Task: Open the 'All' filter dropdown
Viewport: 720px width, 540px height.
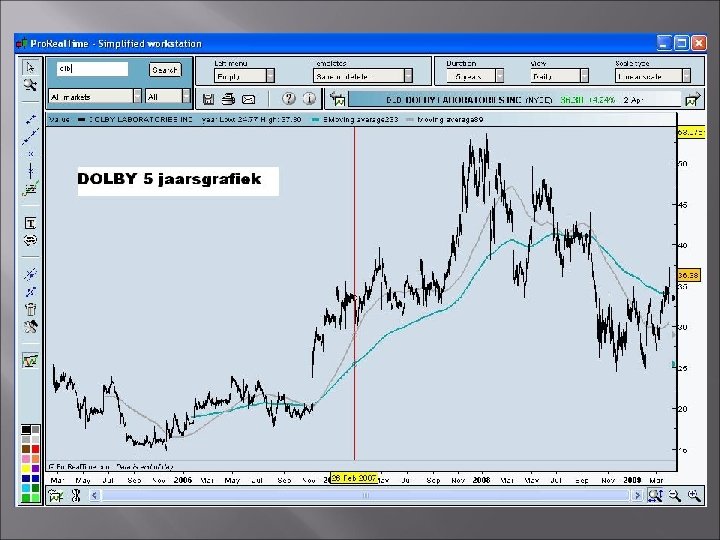Action: coord(168,96)
